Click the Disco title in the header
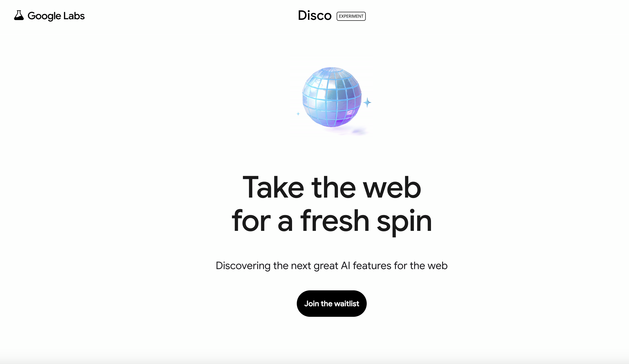The image size is (629, 364). point(315,16)
